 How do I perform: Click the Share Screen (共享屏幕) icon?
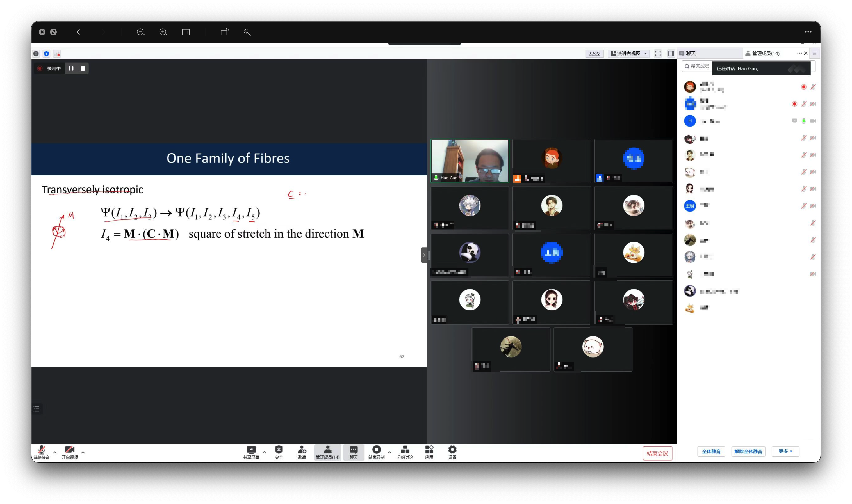click(251, 450)
